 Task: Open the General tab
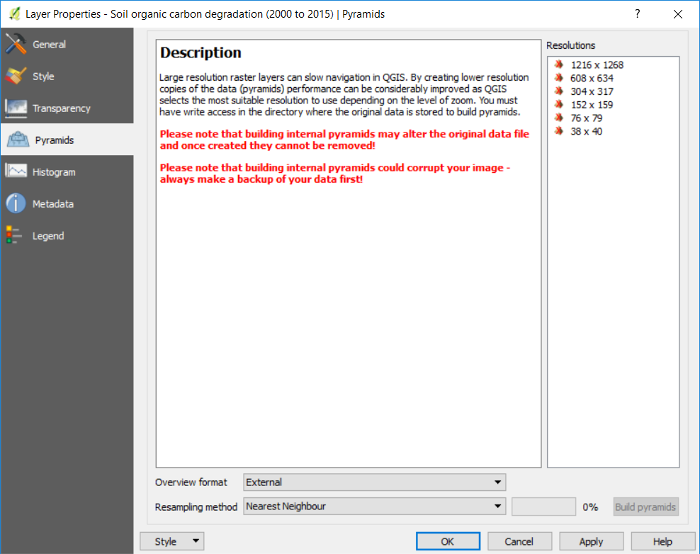tap(67, 44)
